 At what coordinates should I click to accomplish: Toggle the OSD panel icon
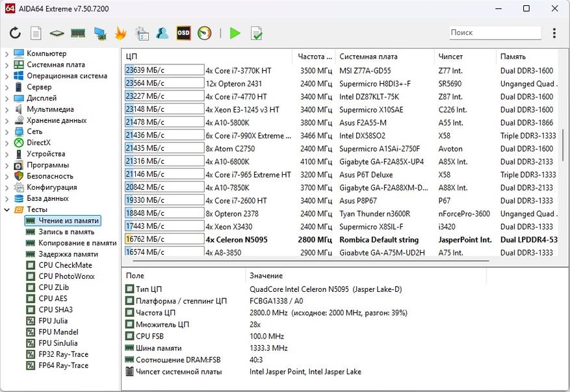(183, 33)
